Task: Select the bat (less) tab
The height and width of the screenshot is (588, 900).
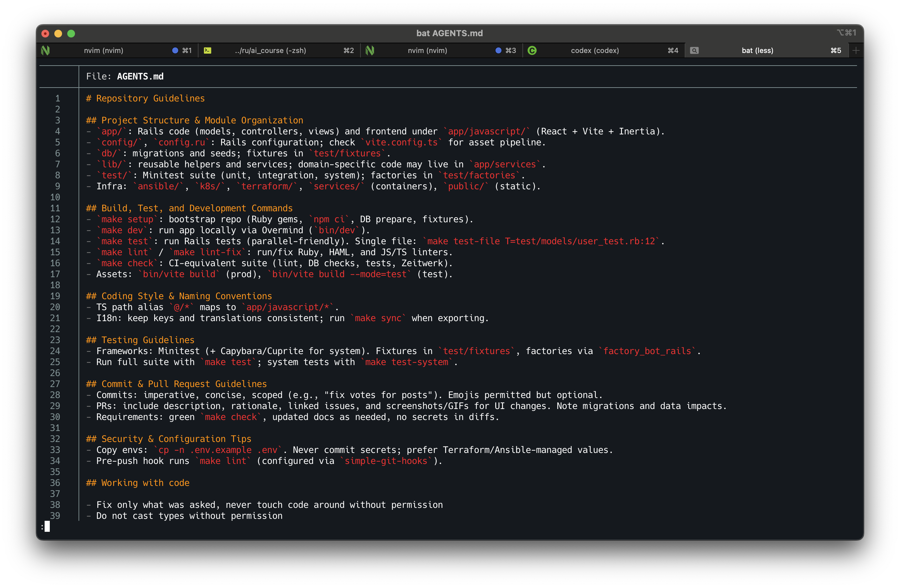Action: click(x=757, y=50)
